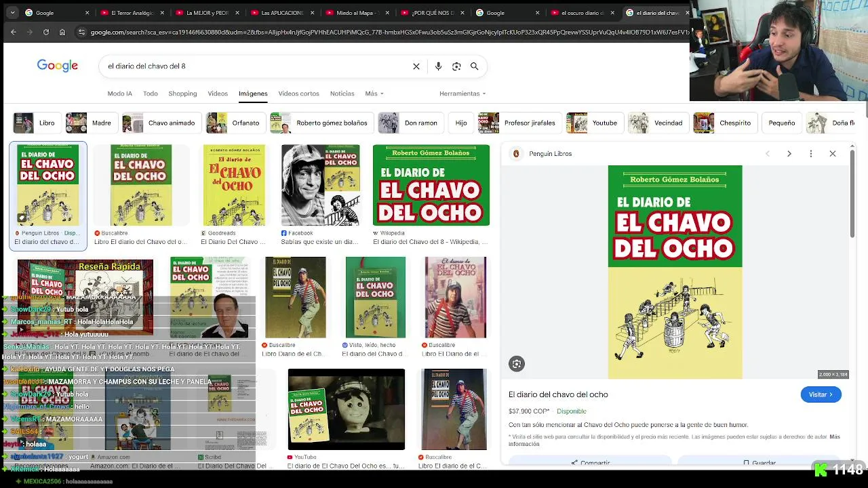Select the Vecindad filter chip

click(x=657, y=123)
